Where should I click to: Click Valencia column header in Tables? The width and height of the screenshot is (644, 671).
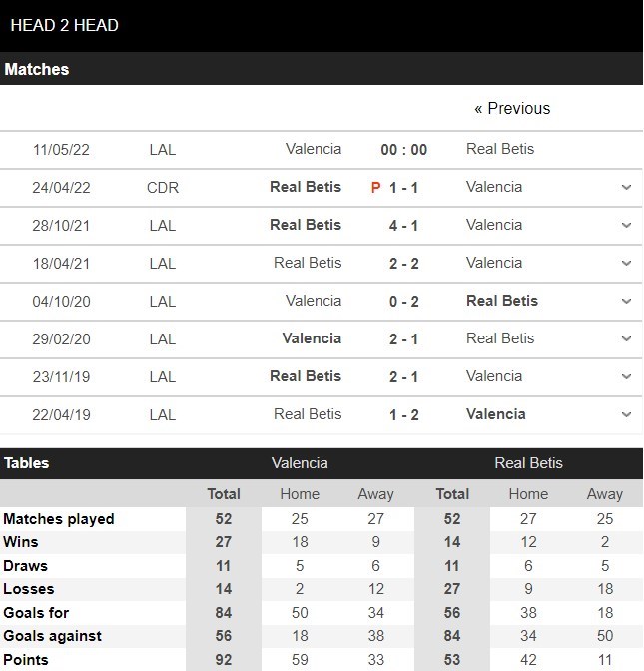click(300, 463)
